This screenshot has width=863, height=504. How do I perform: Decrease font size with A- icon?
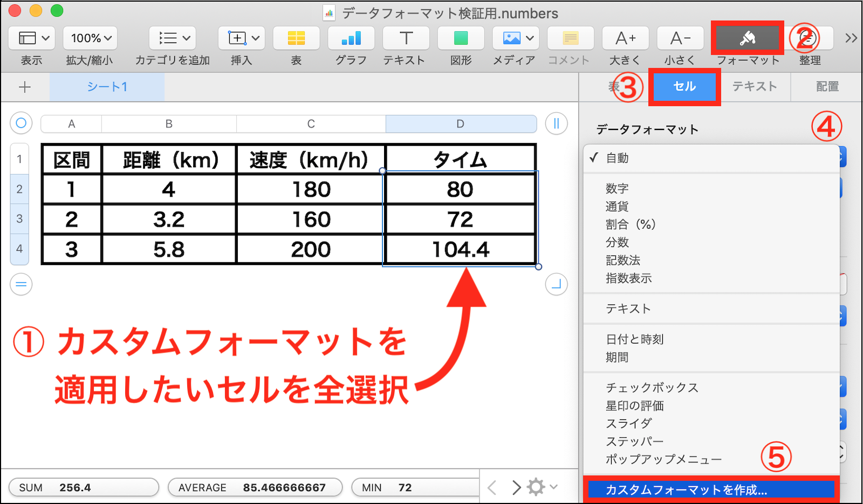680,38
